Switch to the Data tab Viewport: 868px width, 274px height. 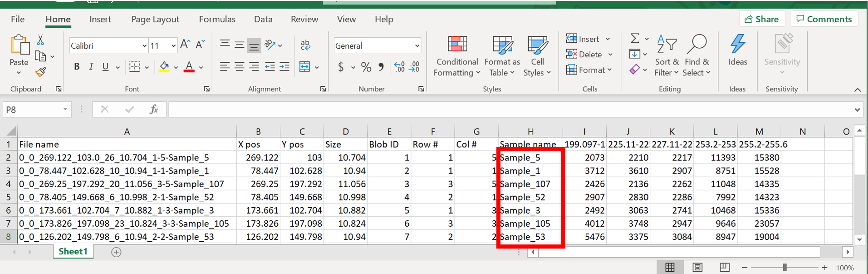(263, 19)
